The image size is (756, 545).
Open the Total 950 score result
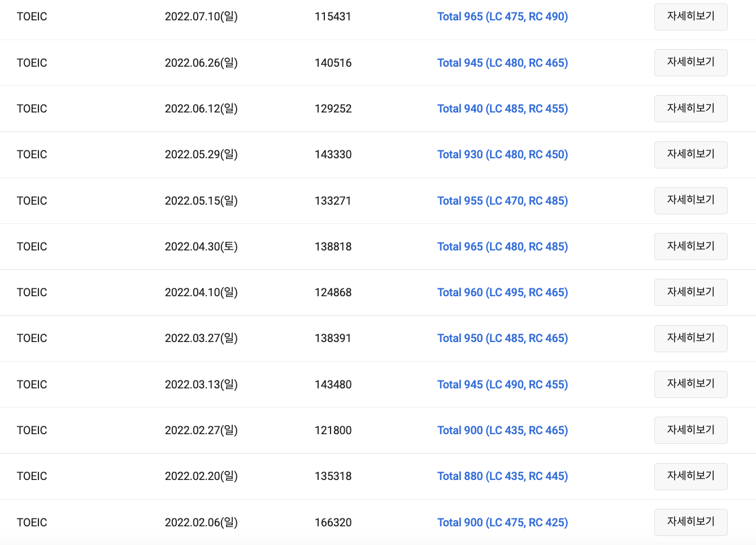pyautogui.click(x=502, y=338)
